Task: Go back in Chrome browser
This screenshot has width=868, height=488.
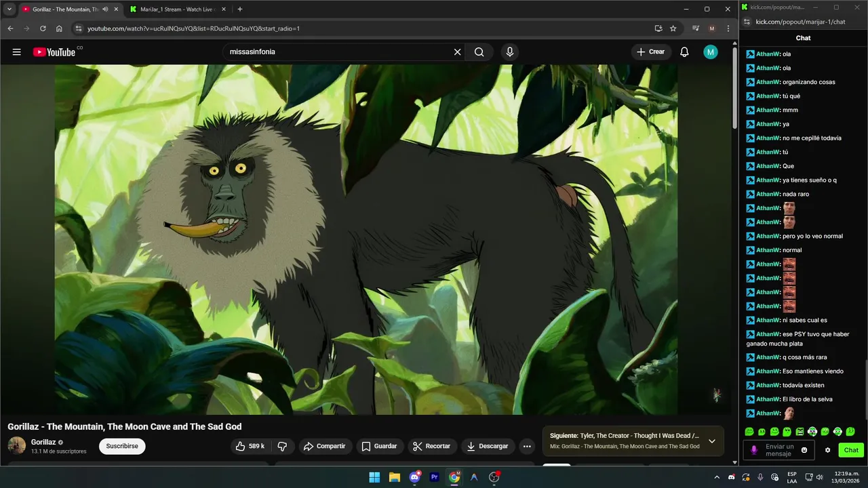Action: (10, 28)
